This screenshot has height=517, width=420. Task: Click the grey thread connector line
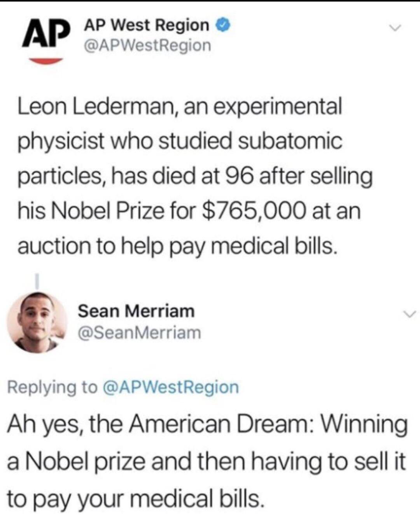tap(38, 281)
